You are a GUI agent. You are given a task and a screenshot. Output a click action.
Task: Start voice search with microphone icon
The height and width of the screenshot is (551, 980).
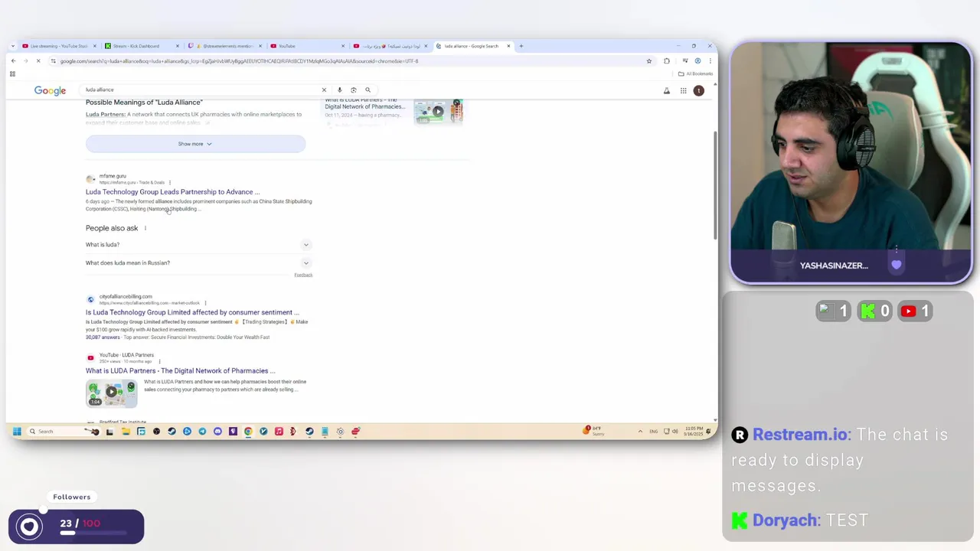[339, 90]
